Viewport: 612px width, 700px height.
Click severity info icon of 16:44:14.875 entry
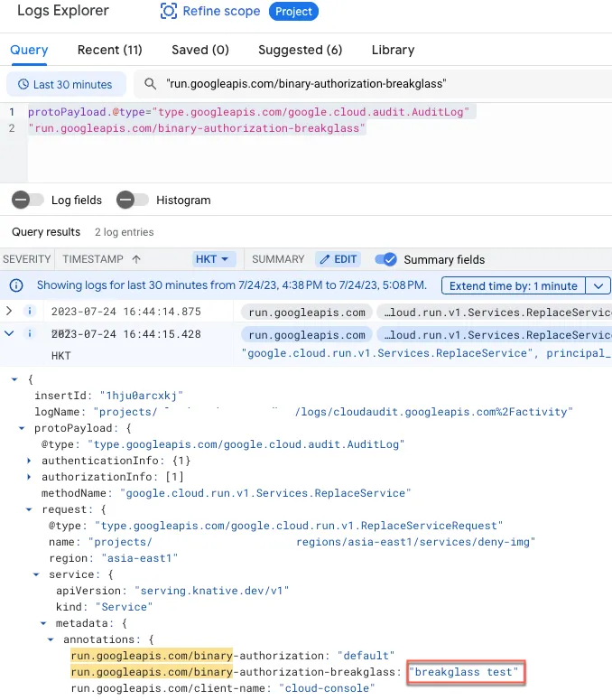[x=30, y=311]
